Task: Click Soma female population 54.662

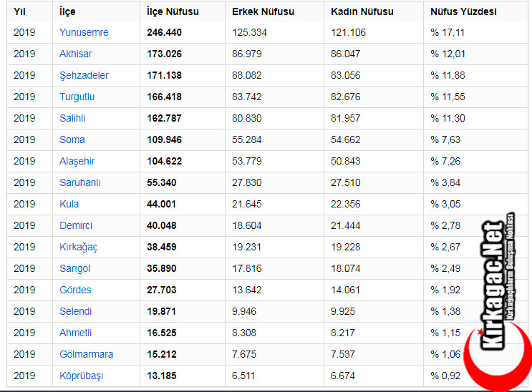Action: tap(345, 139)
